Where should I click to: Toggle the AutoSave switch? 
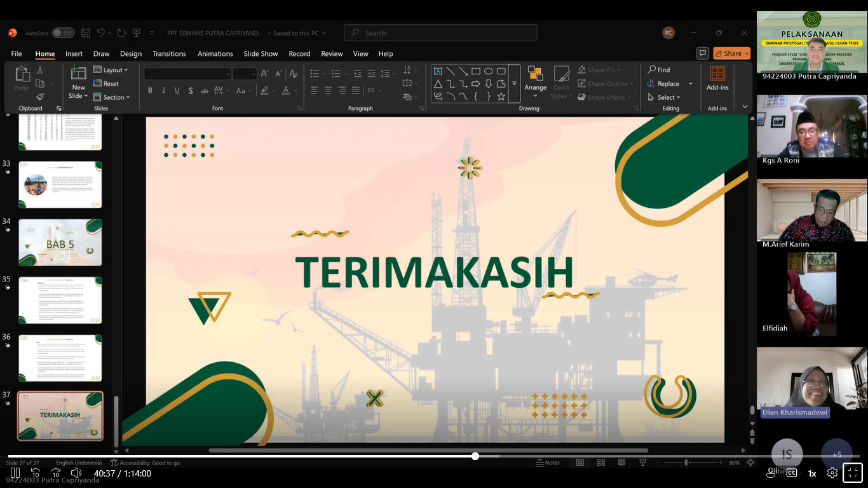[x=63, y=33]
